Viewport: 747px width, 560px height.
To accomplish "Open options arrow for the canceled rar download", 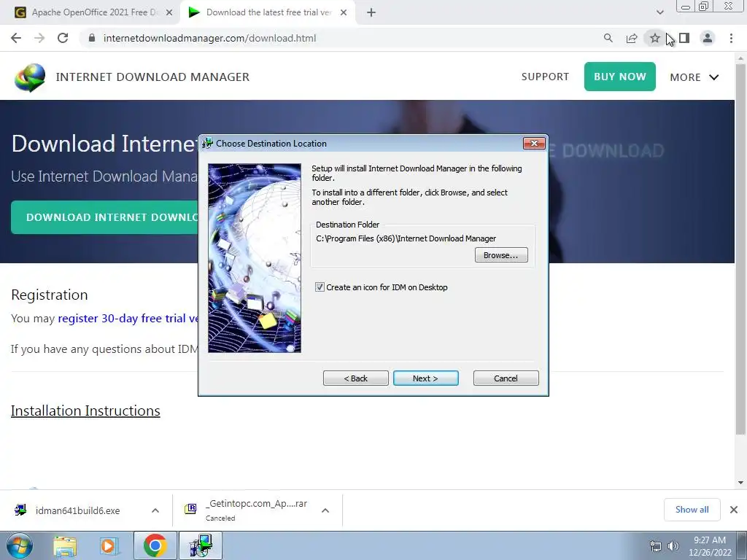I will (325, 510).
